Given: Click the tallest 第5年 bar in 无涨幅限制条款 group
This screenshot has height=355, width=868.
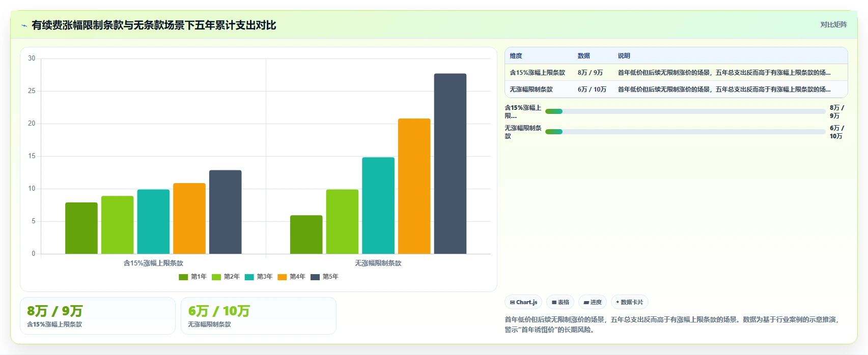Looking at the screenshot, I should tap(450, 164).
